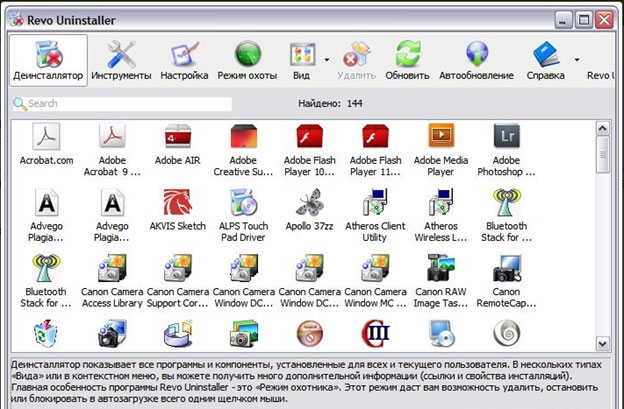Minimize the Revo Uninstaller window
Image resolution: width=624 pixels, height=409 pixels.
563,19
